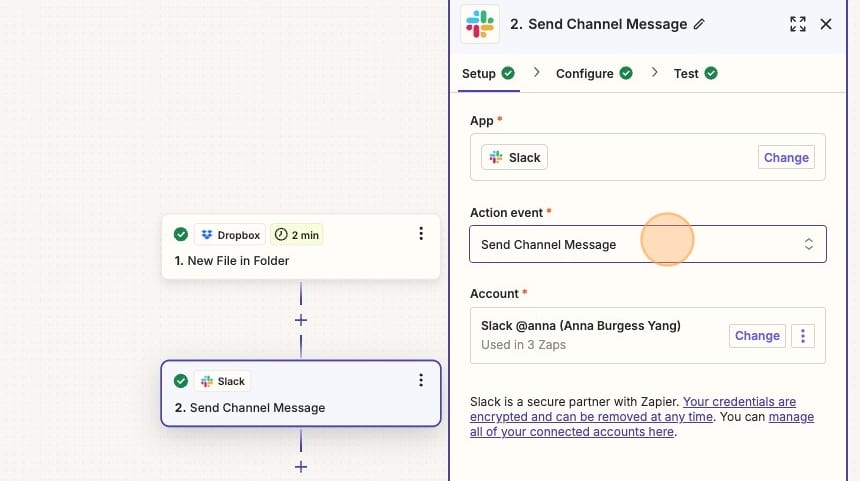
Task: Switch to the Setup tab
Action: point(479,73)
